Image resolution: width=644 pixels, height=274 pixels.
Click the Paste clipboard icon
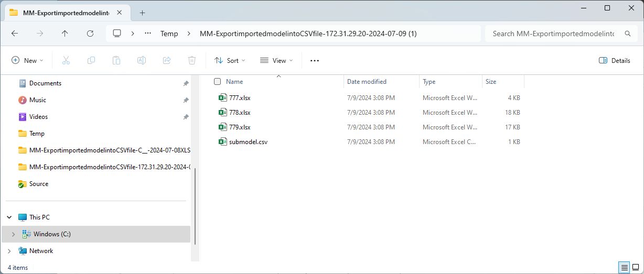click(116, 60)
